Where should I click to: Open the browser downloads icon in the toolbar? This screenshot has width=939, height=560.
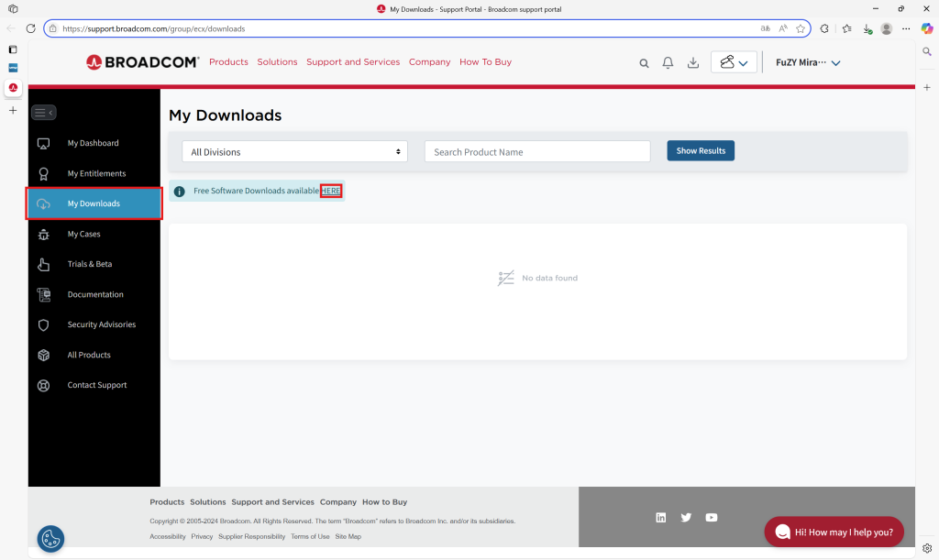tap(867, 28)
